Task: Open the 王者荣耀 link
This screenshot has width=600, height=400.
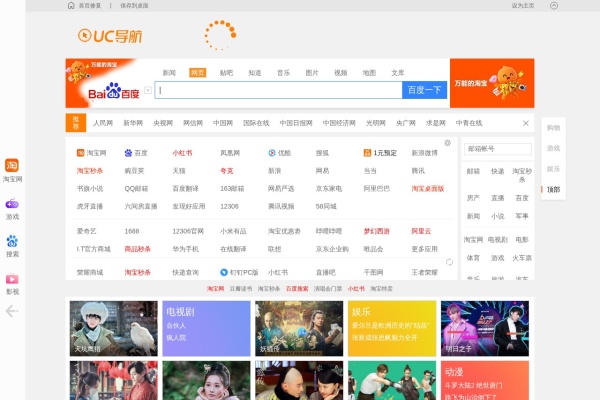Action: 424,272
